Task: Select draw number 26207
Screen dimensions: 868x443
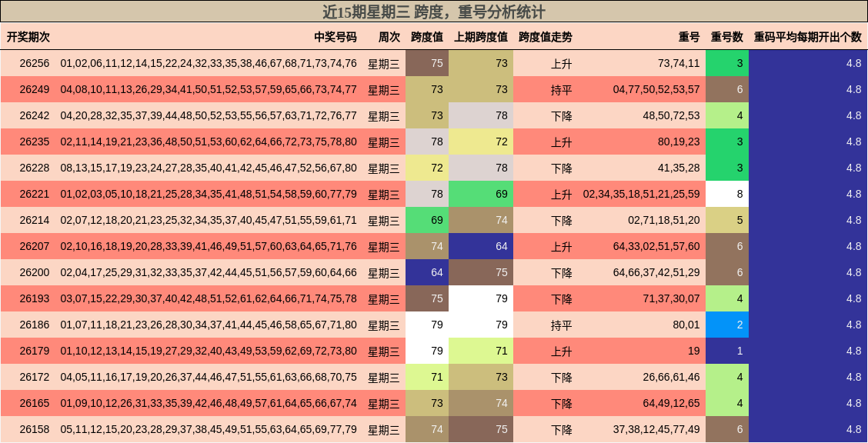Action: [35, 246]
